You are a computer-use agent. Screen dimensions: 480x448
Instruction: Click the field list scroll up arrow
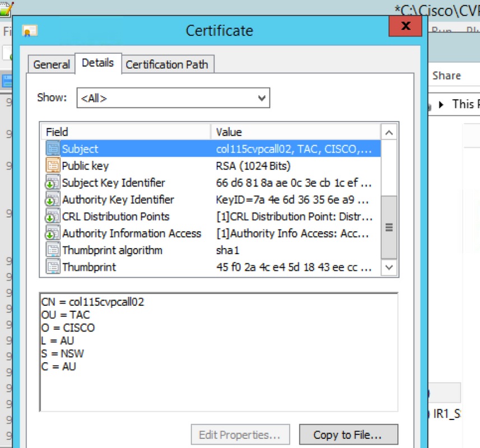point(389,133)
